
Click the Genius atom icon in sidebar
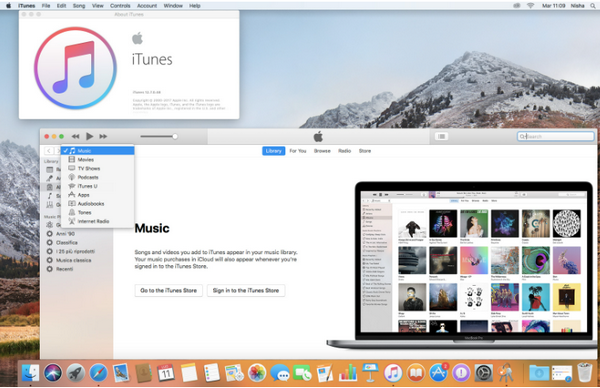[50, 225]
